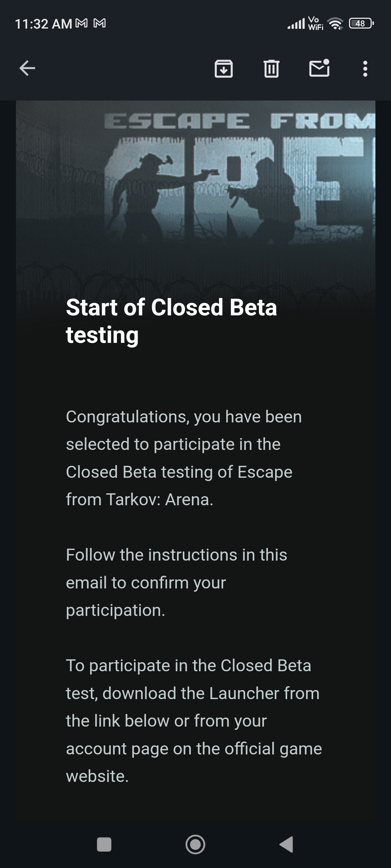Image resolution: width=391 pixels, height=868 pixels.
Task: Go back with the arrow icon
Action: pyautogui.click(x=27, y=68)
